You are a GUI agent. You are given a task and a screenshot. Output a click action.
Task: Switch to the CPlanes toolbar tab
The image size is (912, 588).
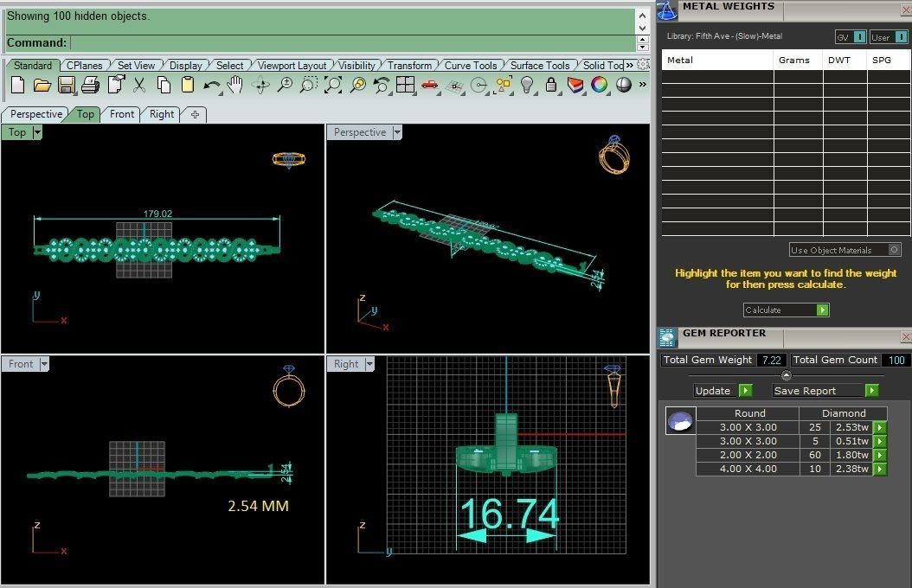84,66
